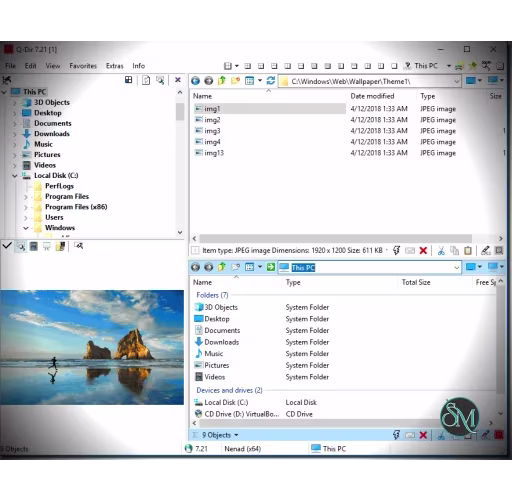This screenshot has height=500, width=512.
Task: Select the img13 file
Action: (214, 153)
